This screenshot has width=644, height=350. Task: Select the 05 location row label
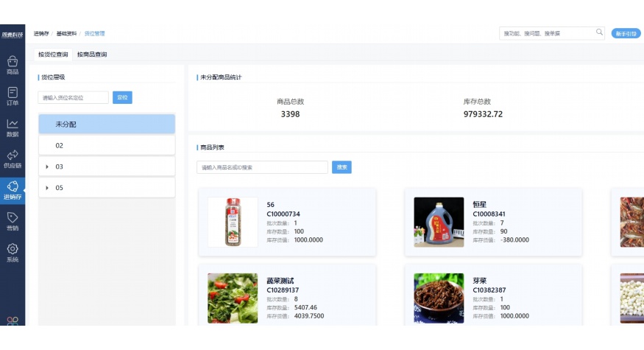coord(59,188)
